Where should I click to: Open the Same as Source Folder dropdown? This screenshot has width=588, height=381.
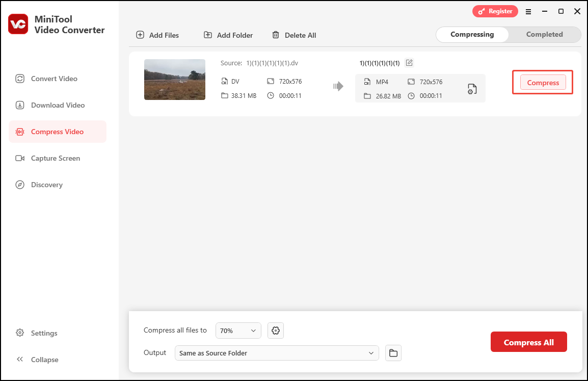(277, 353)
